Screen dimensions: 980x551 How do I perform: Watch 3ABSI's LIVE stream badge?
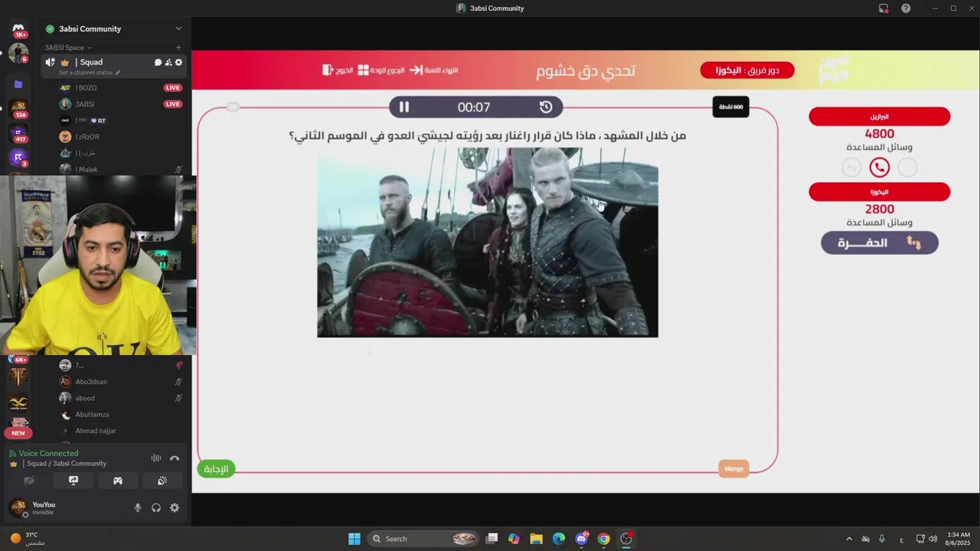tap(173, 104)
